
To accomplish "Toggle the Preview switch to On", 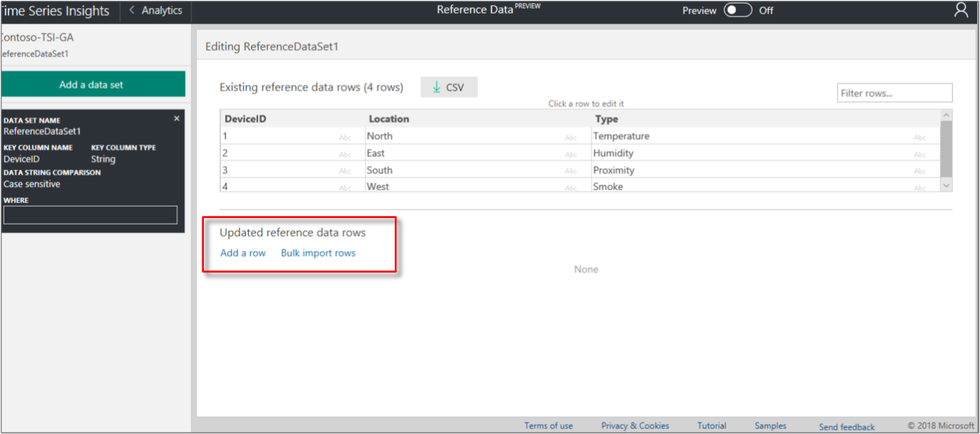I will (x=738, y=10).
